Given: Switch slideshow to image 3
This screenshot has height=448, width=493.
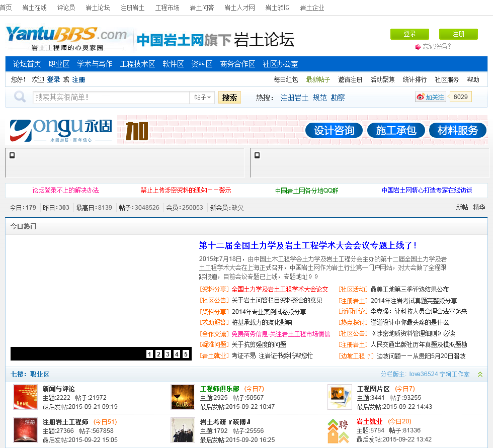Looking at the screenshot, I should pos(168,354).
